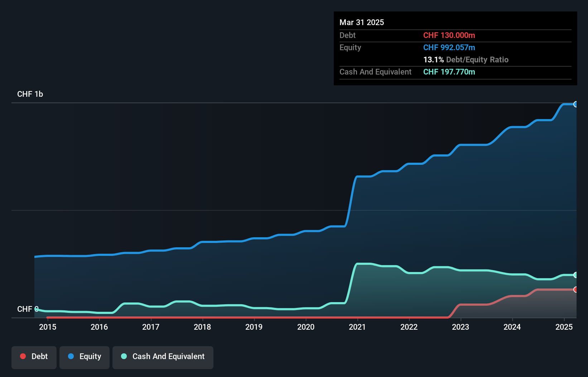The height and width of the screenshot is (377, 588).
Task: Click the Mar 31 2025 tooltip header
Action: point(361,22)
